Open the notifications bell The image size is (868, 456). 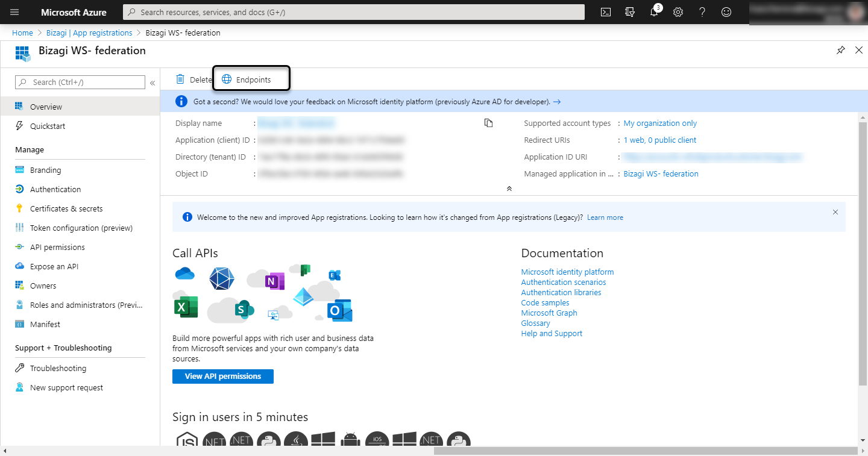[655, 12]
